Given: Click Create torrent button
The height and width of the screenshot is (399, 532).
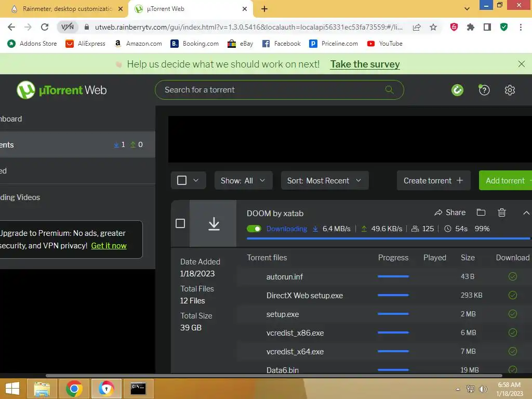Looking at the screenshot, I should [433, 180].
